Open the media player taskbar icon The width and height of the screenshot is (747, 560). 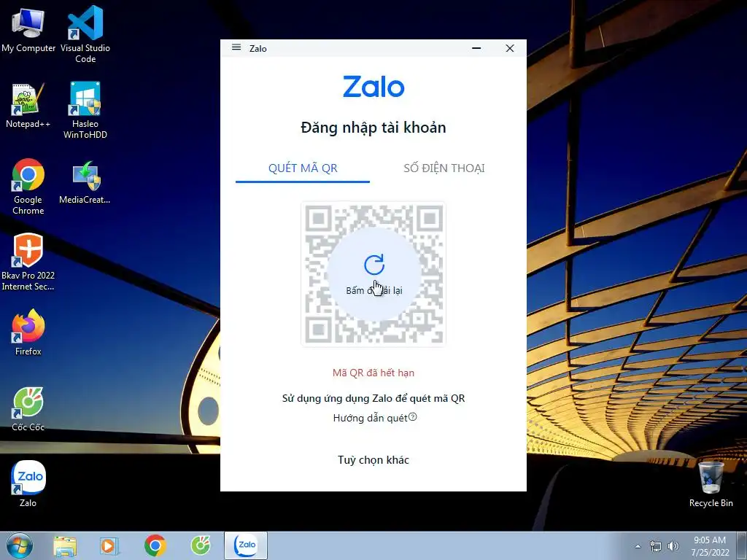pyautogui.click(x=109, y=545)
